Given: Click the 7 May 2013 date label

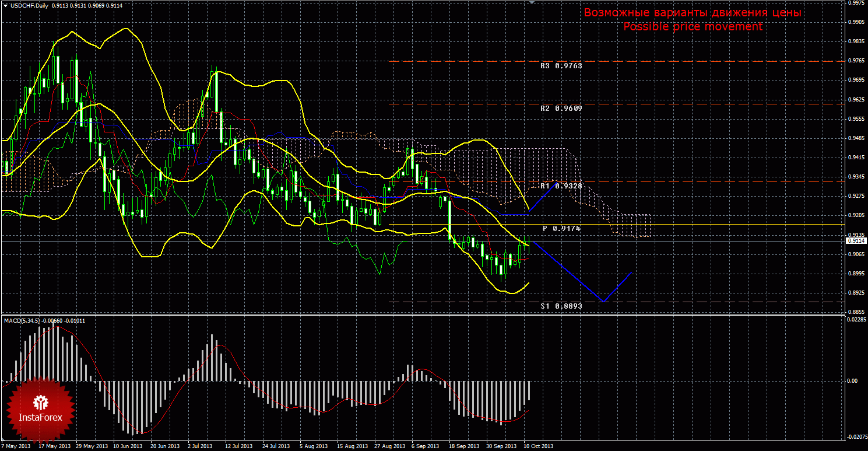Looking at the screenshot, I should pyautogui.click(x=16, y=446).
